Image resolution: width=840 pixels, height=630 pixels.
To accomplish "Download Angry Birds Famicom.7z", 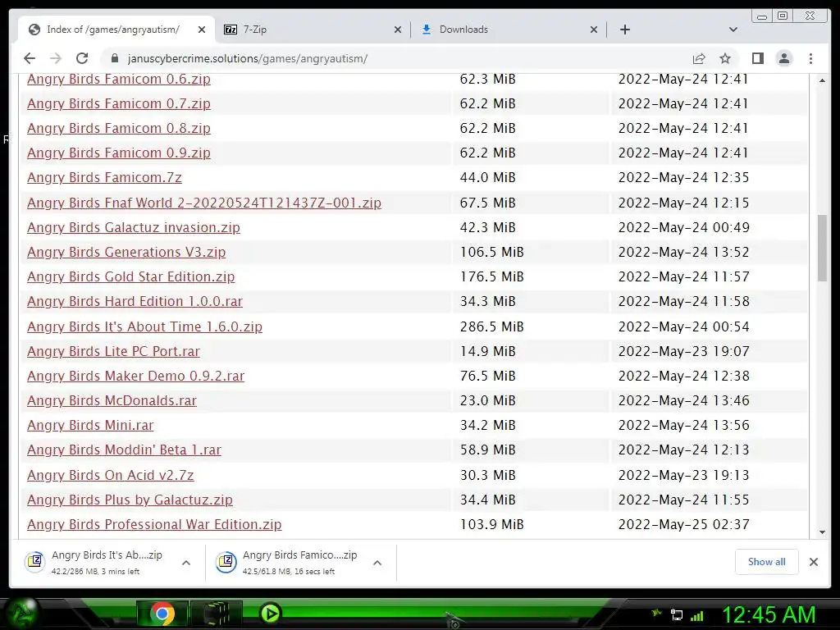I will 104,178.
